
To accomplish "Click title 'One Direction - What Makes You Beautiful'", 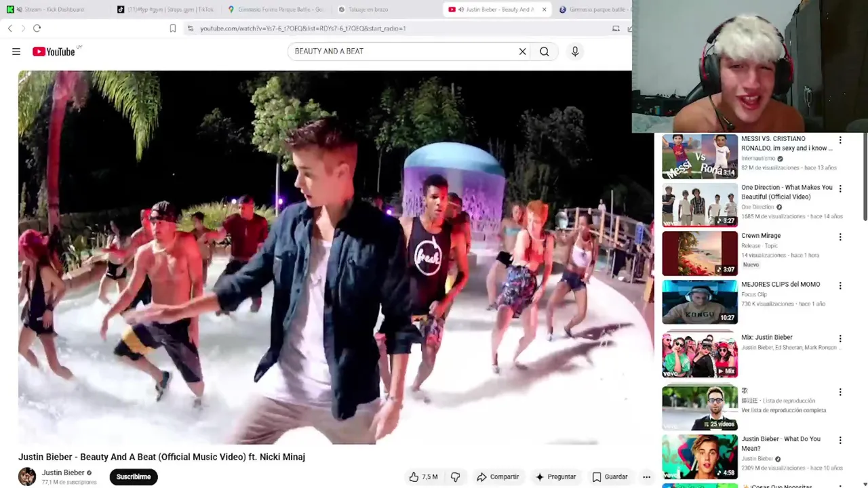I will pos(787,192).
